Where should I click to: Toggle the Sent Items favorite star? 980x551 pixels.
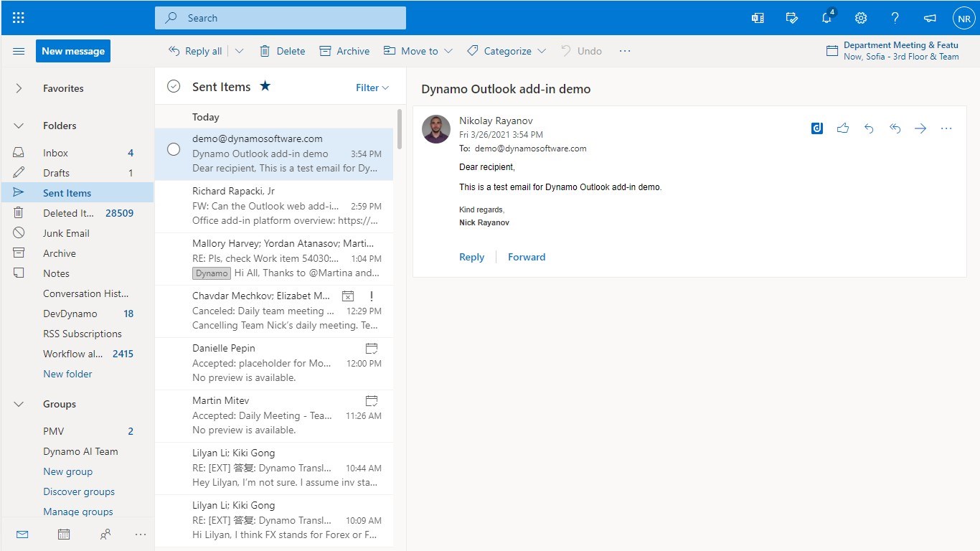pos(265,86)
